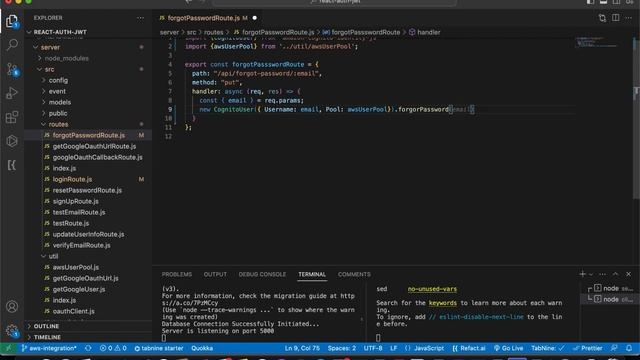The image size is (640, 360).
Task: Open Explorer views and more actions menu
Action: 140,18
